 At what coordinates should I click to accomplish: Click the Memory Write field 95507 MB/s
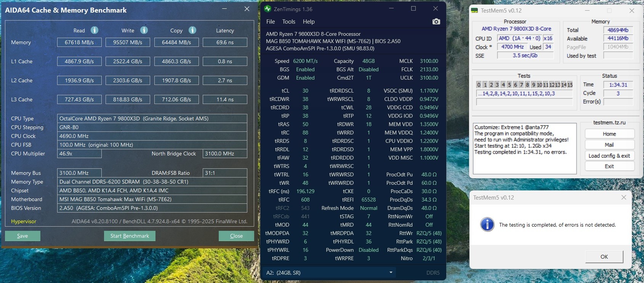point(128,42)
